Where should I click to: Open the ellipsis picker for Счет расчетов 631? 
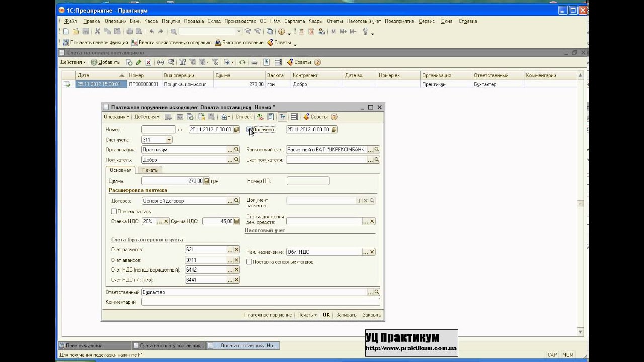[x=230, y=249]
